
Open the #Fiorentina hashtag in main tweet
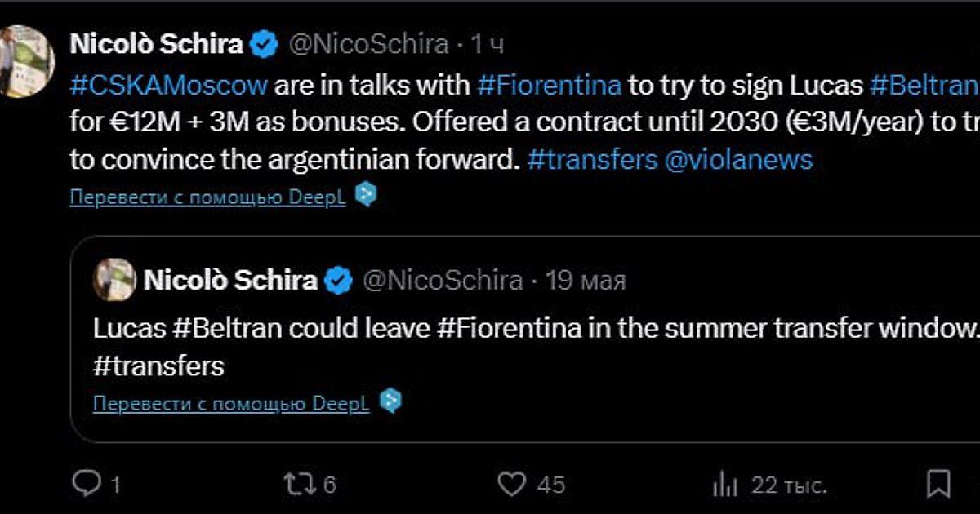click(x=549, y=85)
